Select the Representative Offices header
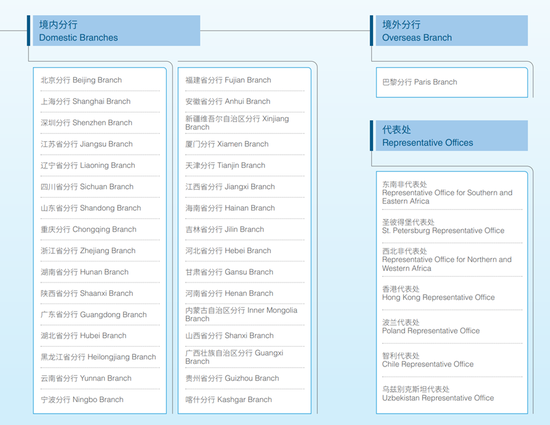550x425 pixels. pyautogui.click(x=451, y=136)
